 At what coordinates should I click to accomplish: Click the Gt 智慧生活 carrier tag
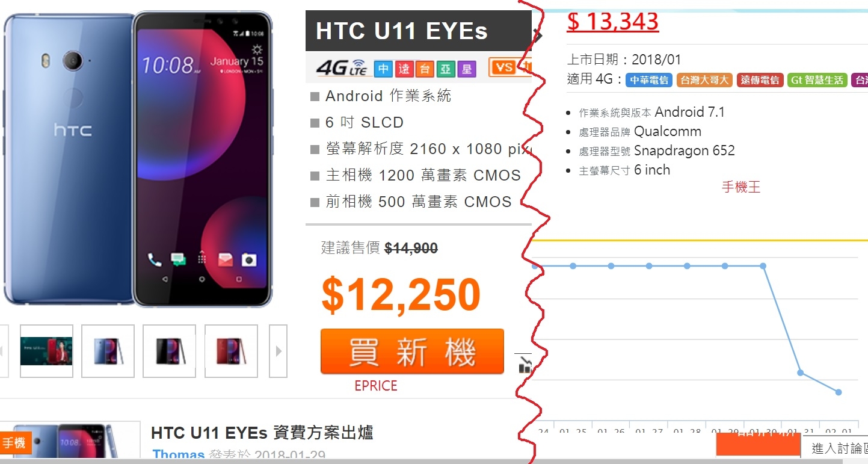pyautogui.click(x=817, y=80)
